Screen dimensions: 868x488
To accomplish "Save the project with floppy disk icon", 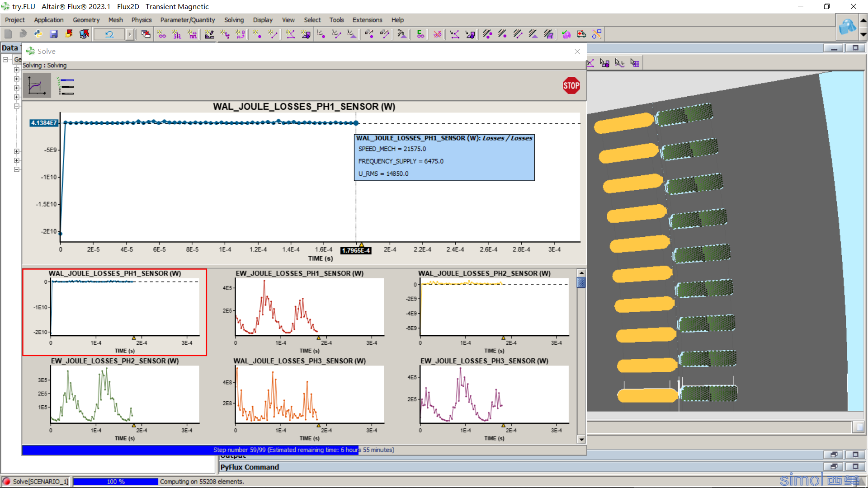I will 54,34.
